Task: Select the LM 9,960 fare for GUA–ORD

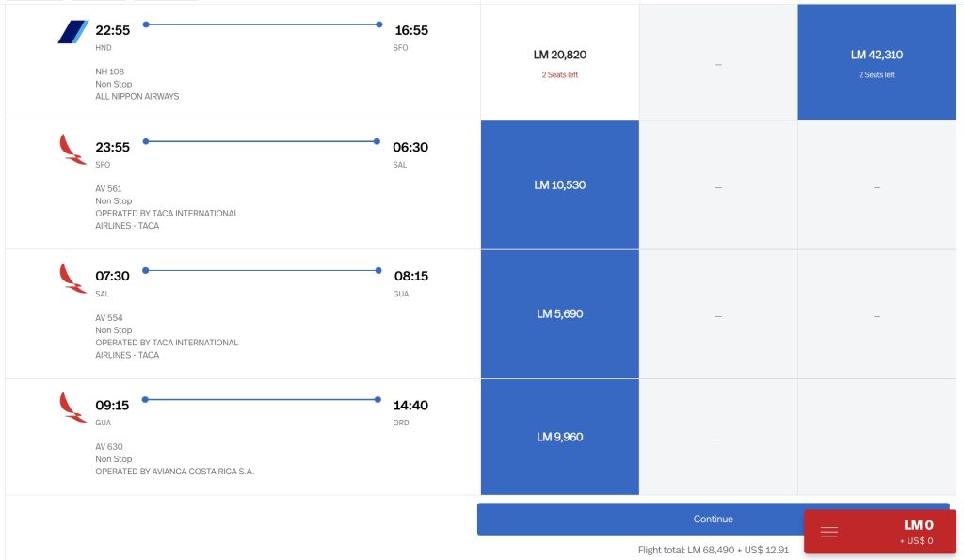Action: point(560,438)
